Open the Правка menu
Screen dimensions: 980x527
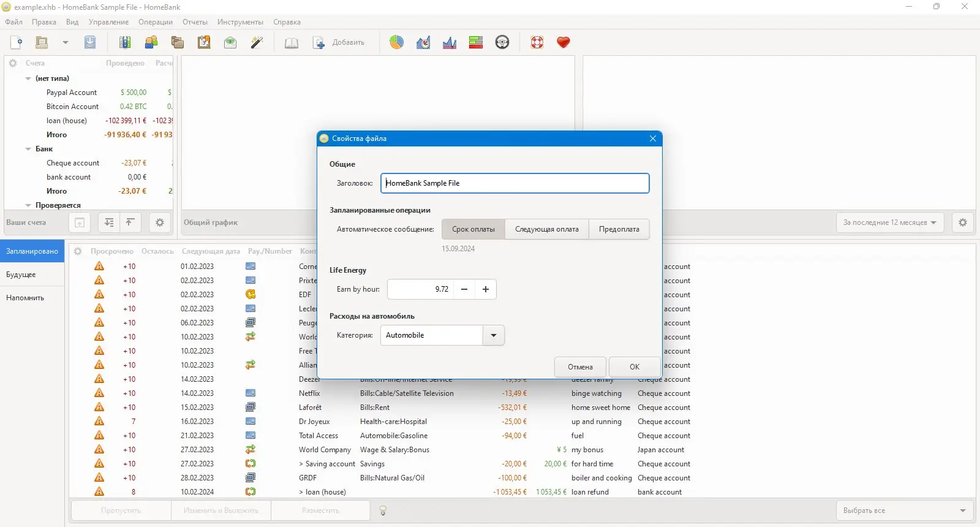pyautogui.click(x=44, y=22)
